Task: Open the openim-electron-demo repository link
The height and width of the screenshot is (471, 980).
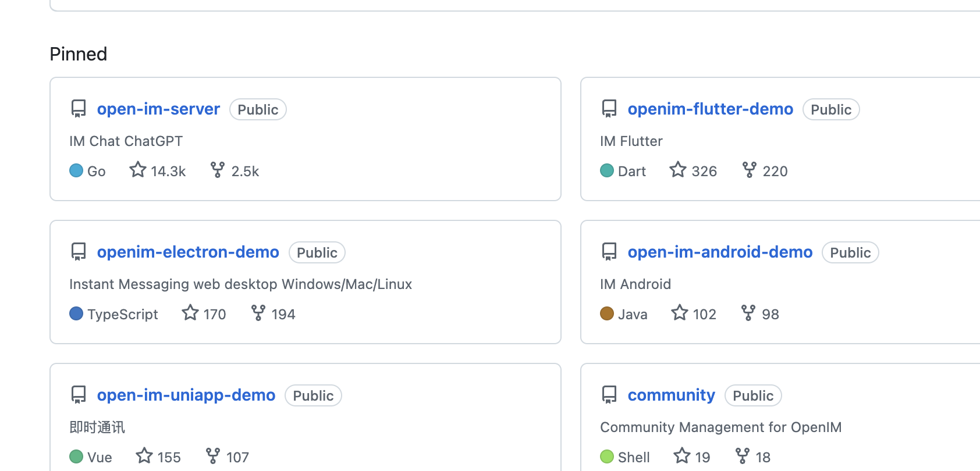Action: point(188,252)
